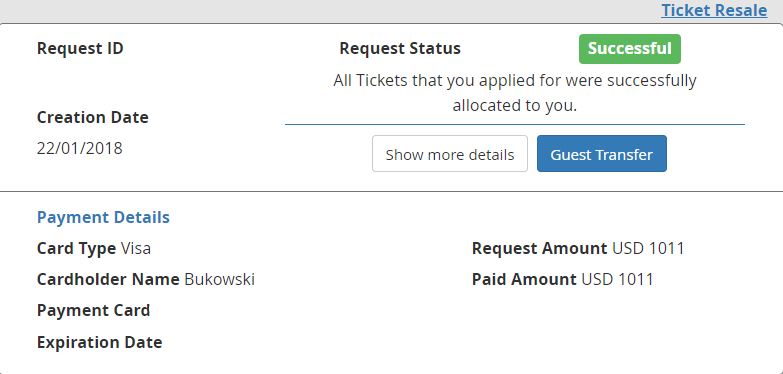Click the Request Status label

(x=400, y=48)
